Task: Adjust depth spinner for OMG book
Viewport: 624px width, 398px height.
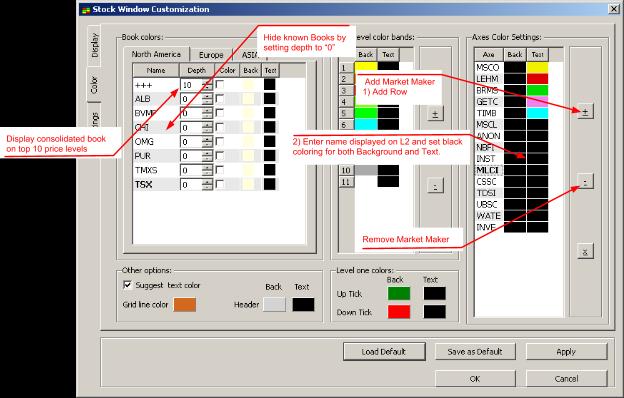Action: [207, 142]
